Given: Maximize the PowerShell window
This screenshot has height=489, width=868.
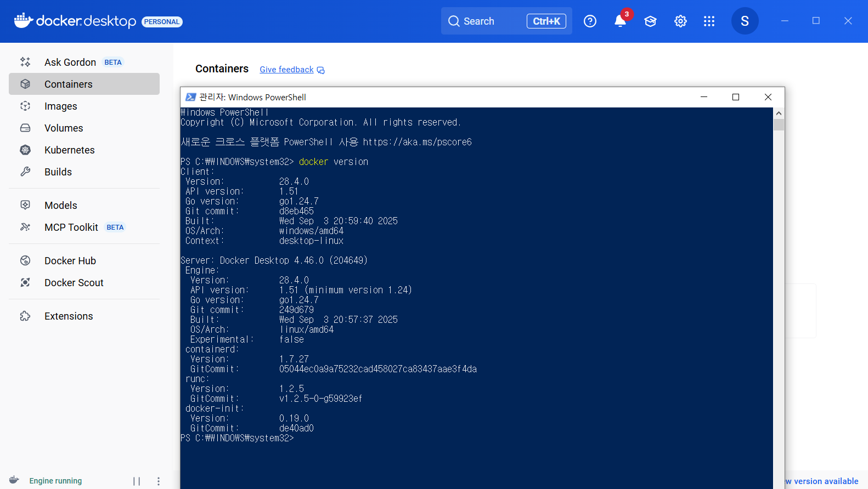Looking at the screenshot, I should [736, 97].
